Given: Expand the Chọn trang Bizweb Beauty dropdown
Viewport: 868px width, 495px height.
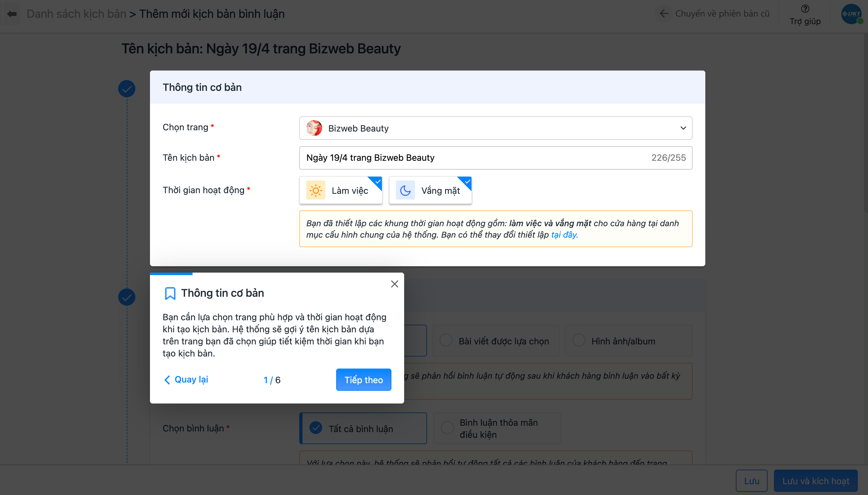Looking at the screenshot, I should [x=496, y=128].
